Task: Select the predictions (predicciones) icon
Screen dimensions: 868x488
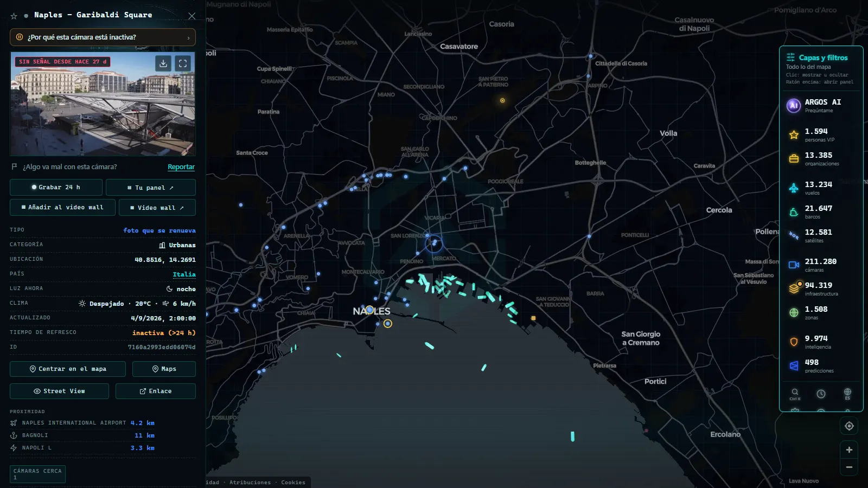Action: [794, 366]
